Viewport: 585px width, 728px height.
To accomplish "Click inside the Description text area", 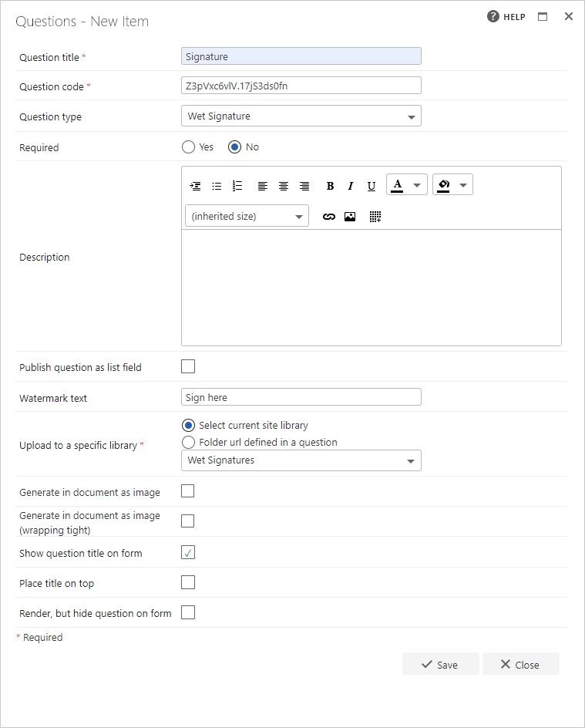I will 372,288.
